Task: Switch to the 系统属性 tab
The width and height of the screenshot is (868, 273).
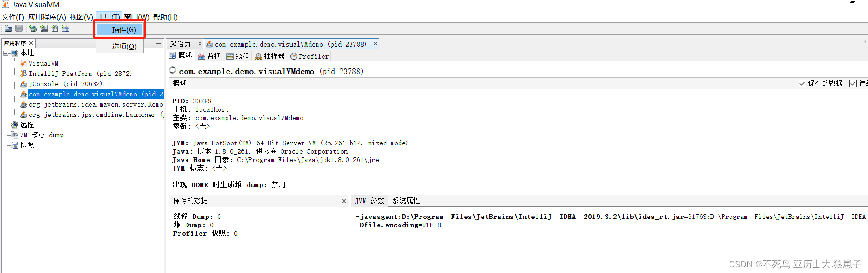Action: [406, 200]
